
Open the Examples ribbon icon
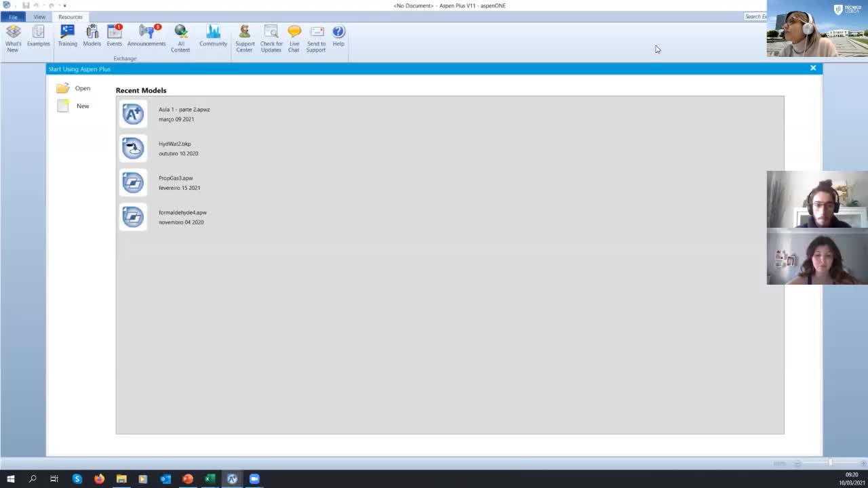pos(39,36)
